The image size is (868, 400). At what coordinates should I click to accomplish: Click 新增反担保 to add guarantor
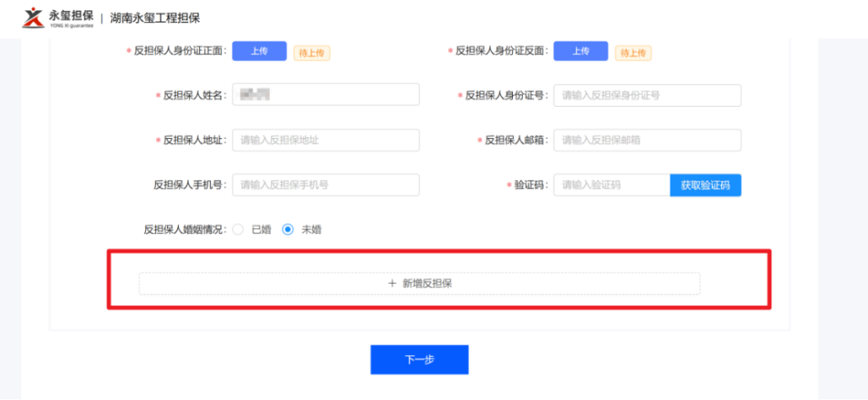pyautogui.click(x=419, y=283)
